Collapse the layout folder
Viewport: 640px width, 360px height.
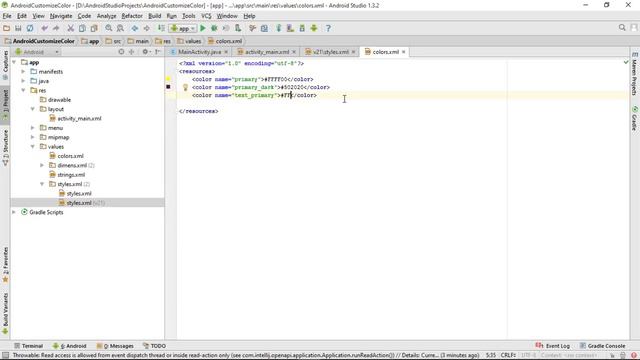[33, 109]
